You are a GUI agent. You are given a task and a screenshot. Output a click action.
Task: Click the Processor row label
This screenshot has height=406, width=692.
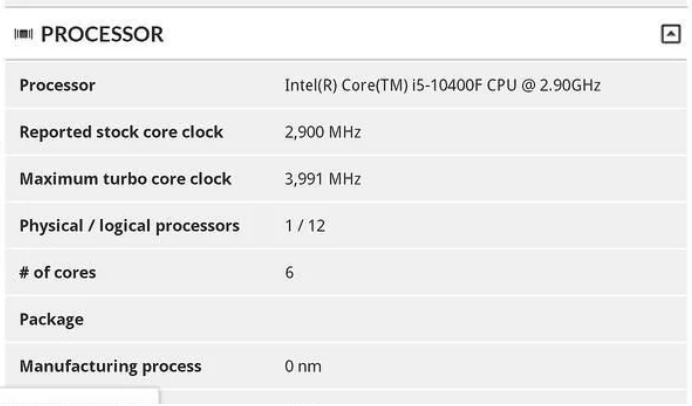57,85
